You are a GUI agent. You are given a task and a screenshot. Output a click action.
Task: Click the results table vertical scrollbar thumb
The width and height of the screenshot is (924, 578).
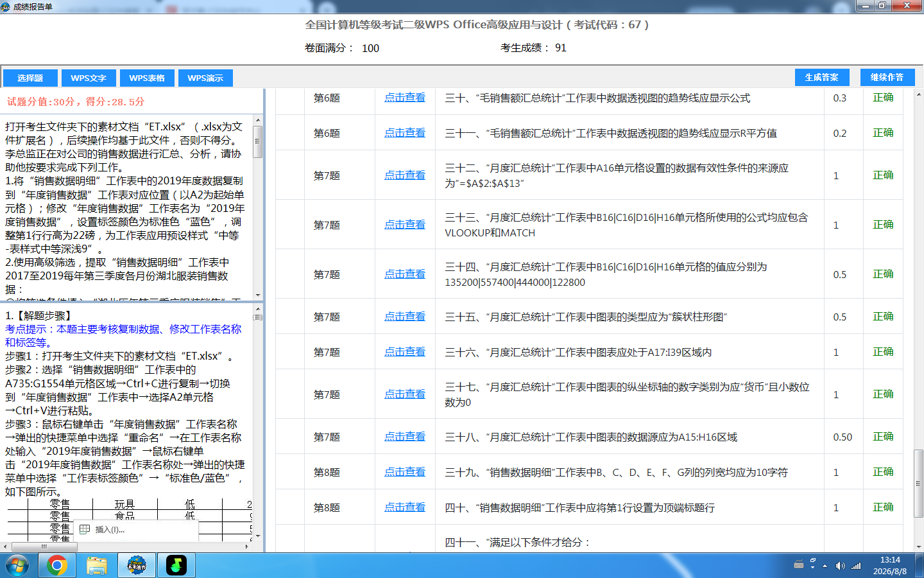pyautogui.click(x=919, y=483)
